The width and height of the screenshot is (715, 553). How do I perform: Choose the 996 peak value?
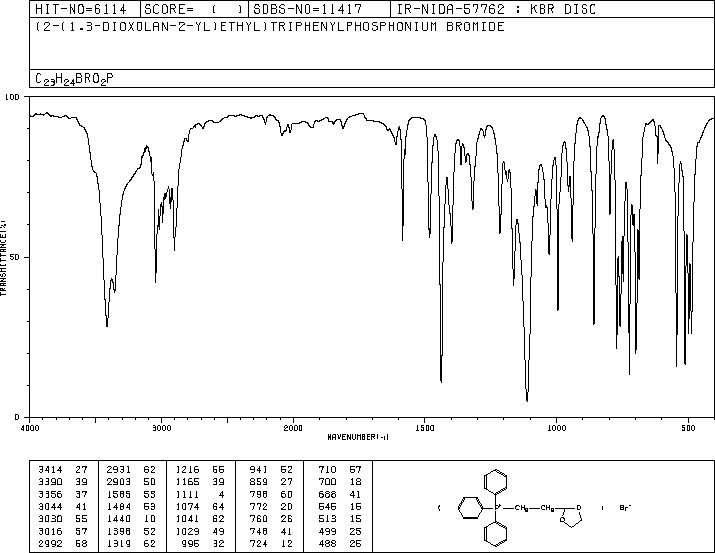pos(191,544)
